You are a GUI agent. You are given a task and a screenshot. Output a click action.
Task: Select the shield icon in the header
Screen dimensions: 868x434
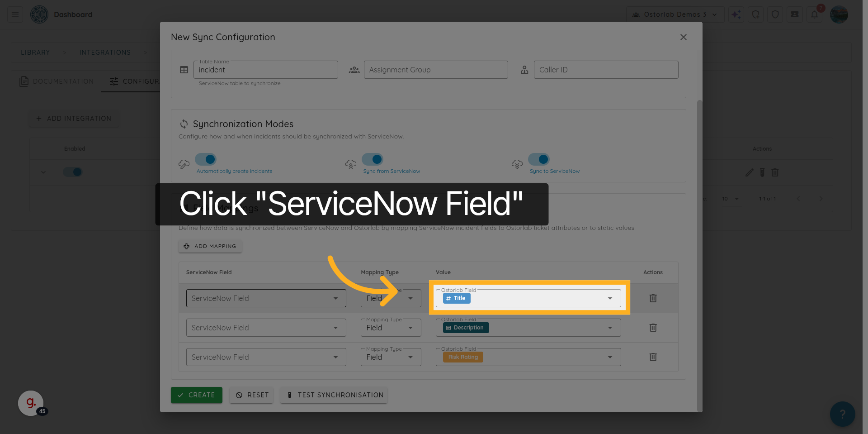pos(775,14)
